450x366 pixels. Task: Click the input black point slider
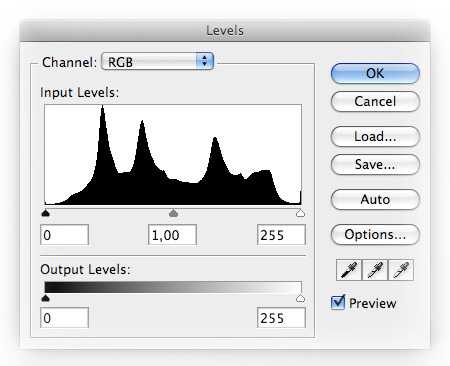[x=46, y=213]
